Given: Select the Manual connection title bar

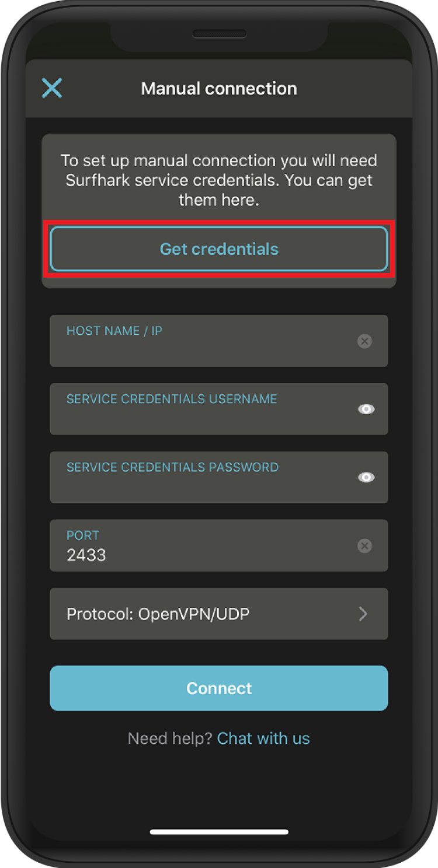Looking at the screenshot, I should [x=219, y=88].
